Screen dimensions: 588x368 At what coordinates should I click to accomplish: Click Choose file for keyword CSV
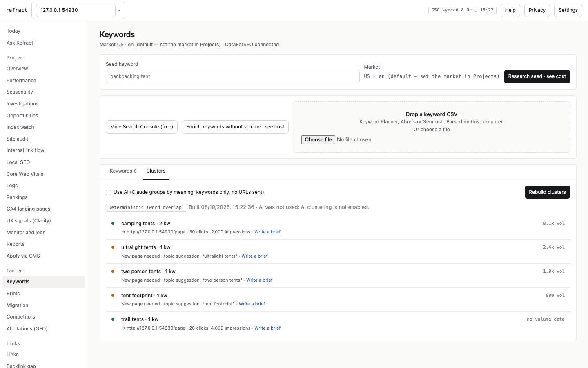(x=318, y=140)
